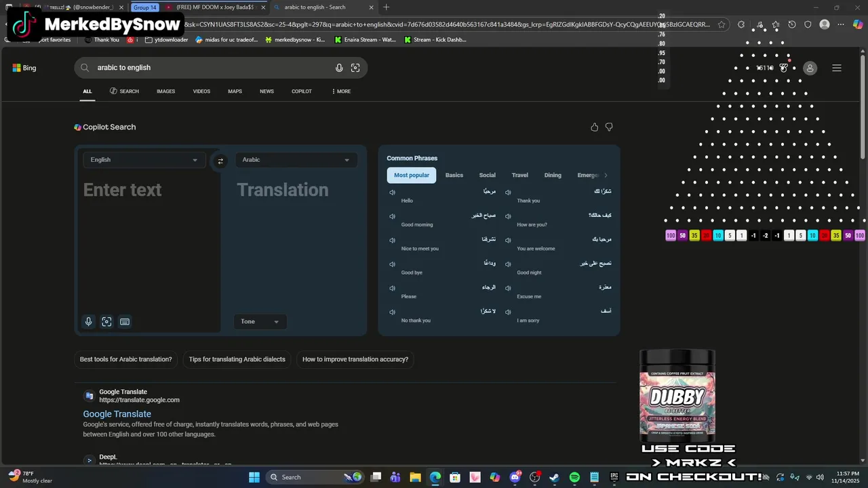The width and height of the screenshot is (868, 488).
Task: Open a new browser tab
Action: [x=386, y=7]
